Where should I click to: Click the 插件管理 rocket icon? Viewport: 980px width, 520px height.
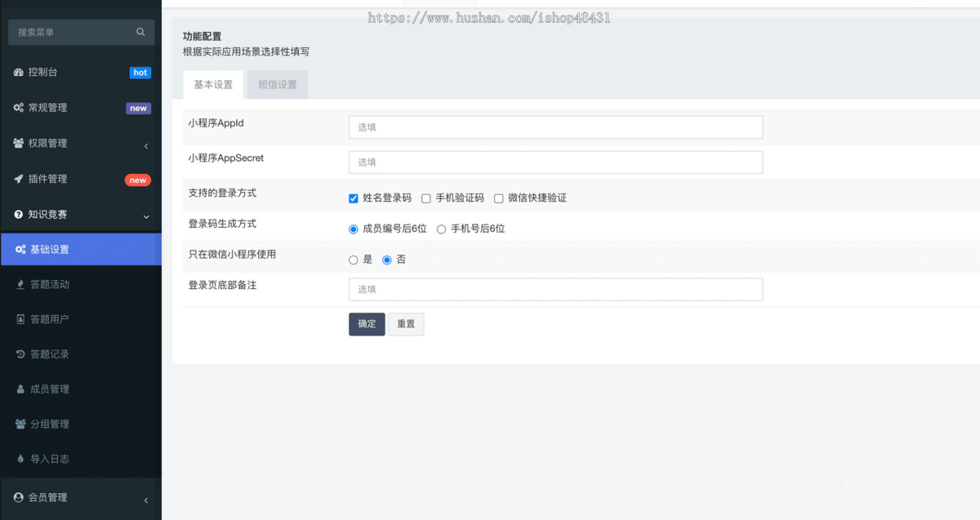pos(19,179)
